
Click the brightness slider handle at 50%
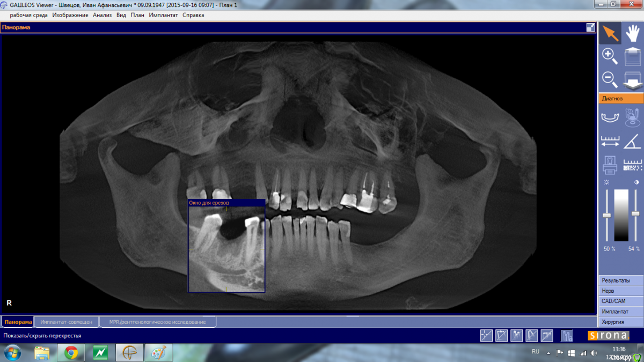607,215
